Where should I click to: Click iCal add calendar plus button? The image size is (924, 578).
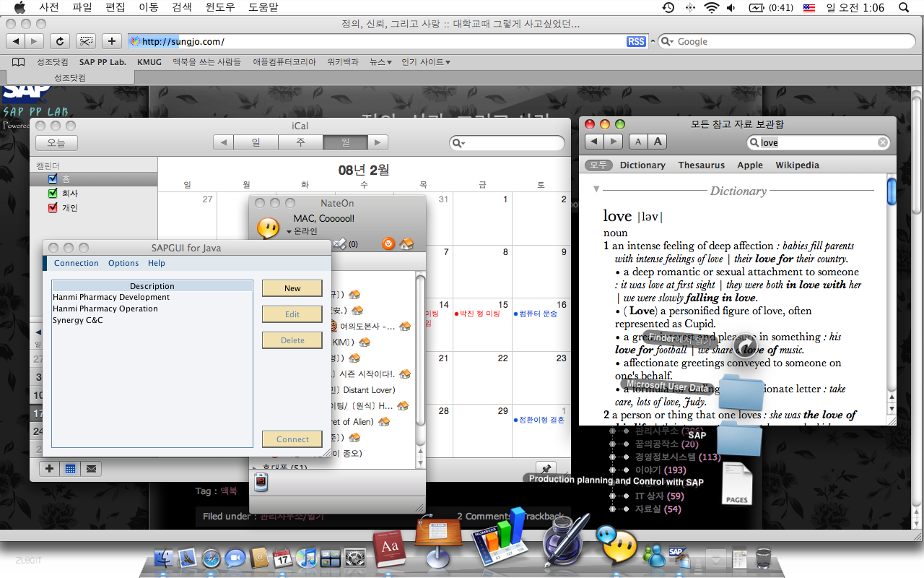(x=49, y=468)
